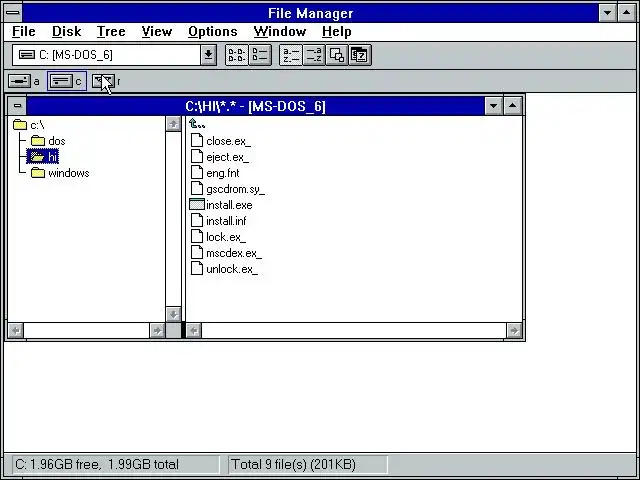Open the Disk menu
The image size is (640, 480).
tap(67, 31)
